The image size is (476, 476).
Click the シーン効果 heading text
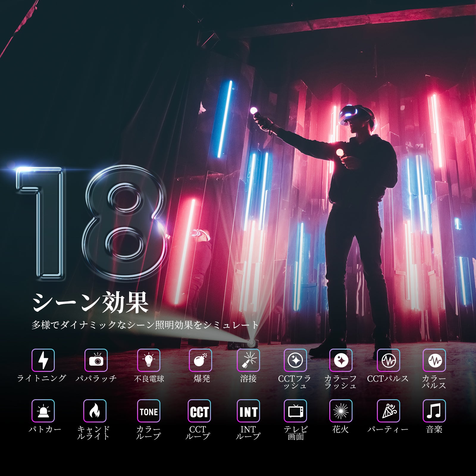click(90, 302)
